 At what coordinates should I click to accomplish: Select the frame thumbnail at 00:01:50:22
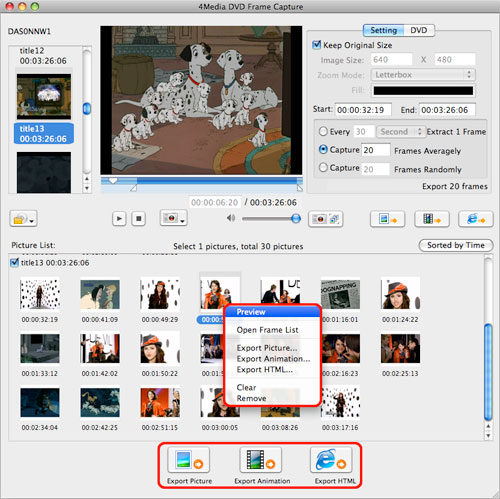click(160, 348)
